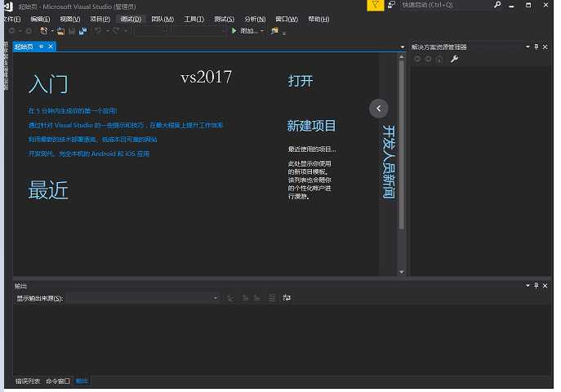561x392 pixels.
Task: Click the navigate backward toolbar icon
Action: tap(11, 31)
